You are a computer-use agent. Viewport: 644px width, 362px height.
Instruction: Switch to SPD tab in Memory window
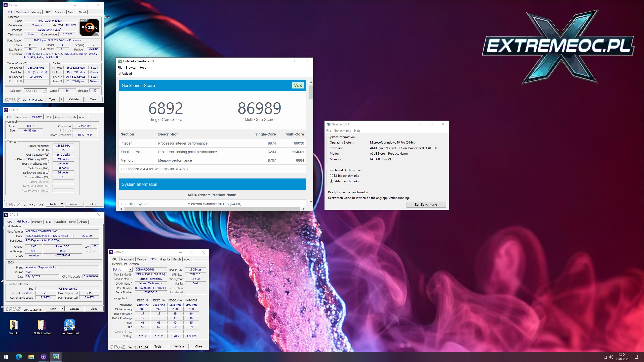(x=48, y=117)
